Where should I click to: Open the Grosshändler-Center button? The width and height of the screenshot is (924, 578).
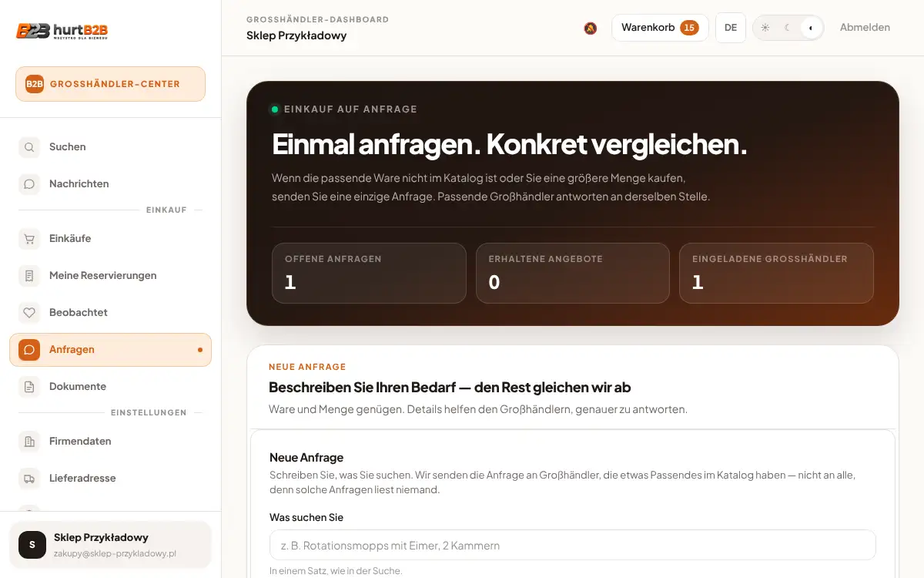110,84
